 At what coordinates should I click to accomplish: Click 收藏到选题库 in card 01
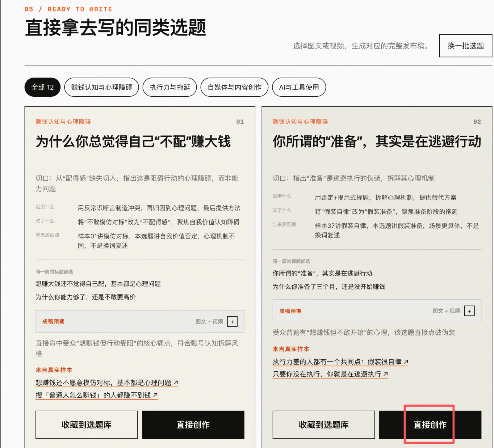pyautogui.click(x=86, y=425)
